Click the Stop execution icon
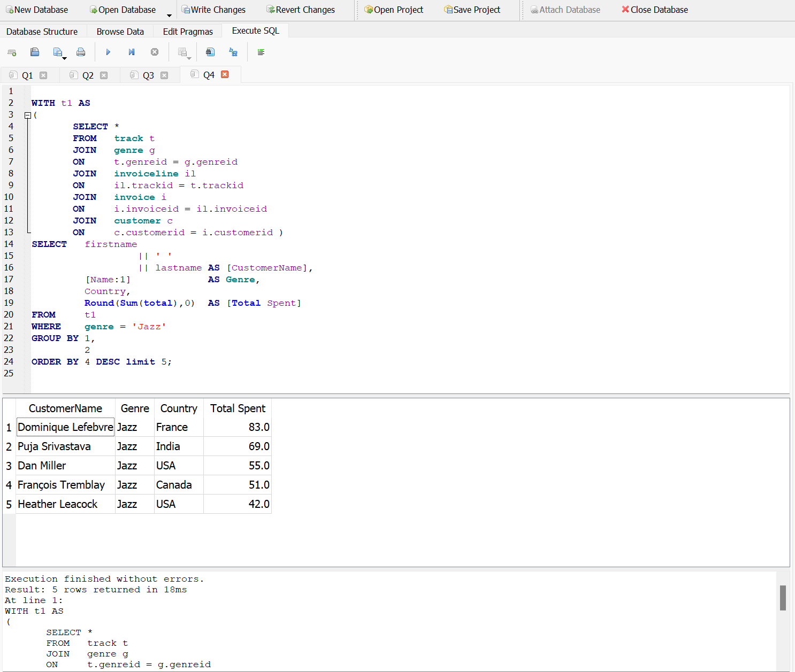Screen dimensions: 795x672 coord(155,52)
